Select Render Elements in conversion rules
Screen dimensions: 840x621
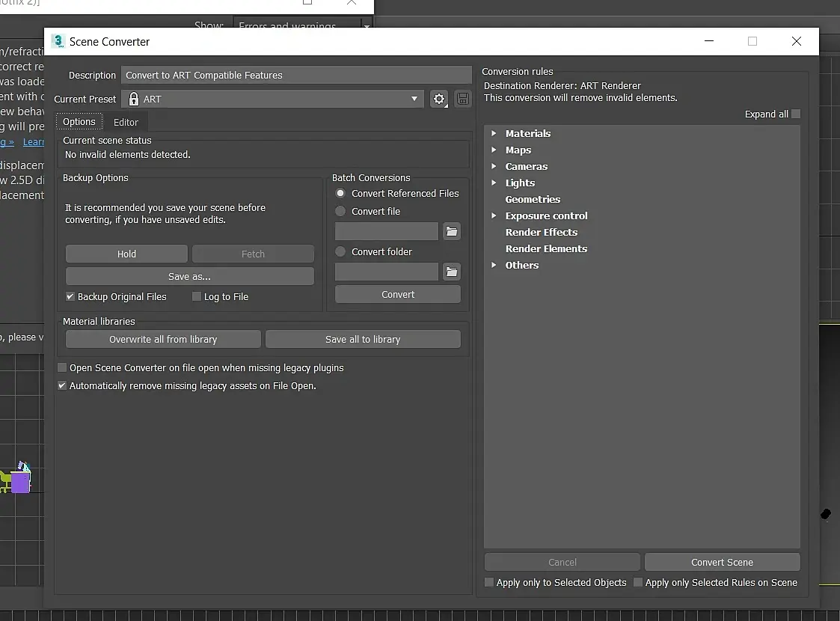coord(546,248)
